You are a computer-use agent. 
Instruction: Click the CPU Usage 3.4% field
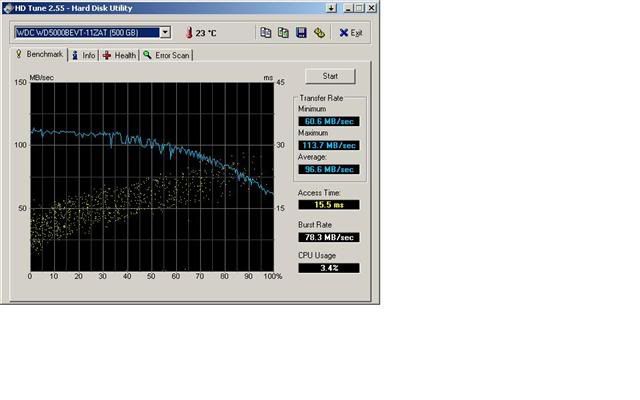(x=329, y=268)
